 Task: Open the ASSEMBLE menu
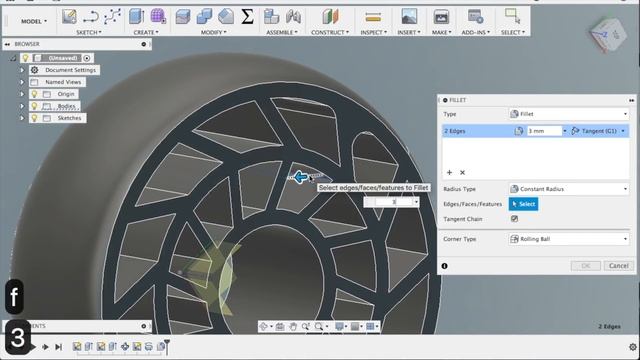pos(282,32)
